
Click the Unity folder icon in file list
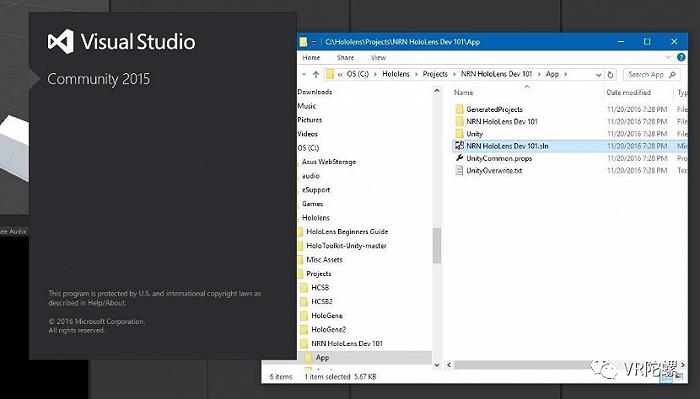pyautogui.click(x=459, y=133)
